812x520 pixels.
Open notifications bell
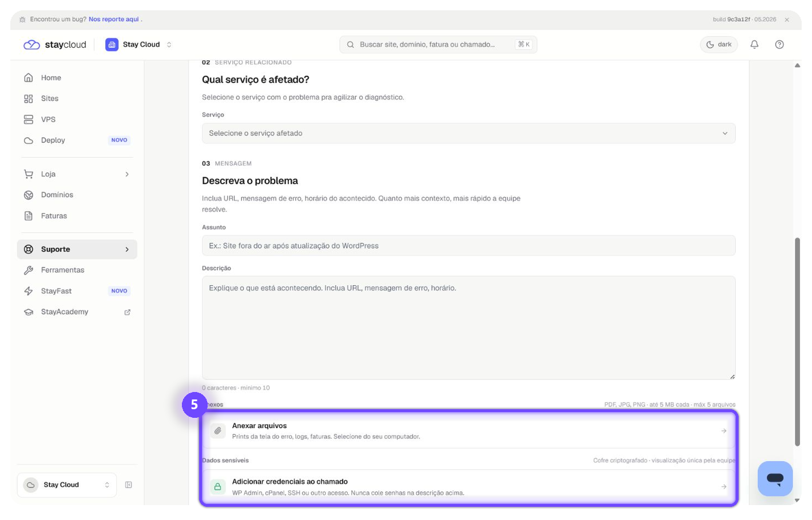click(755, 45)
